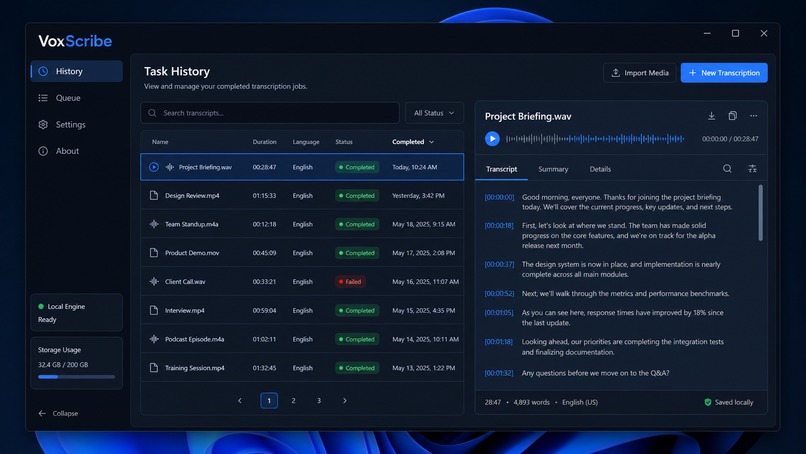Click the date May 16, 2025, 11:07 AM
Screen dimensions: 806x454
(x=426, y=282)
